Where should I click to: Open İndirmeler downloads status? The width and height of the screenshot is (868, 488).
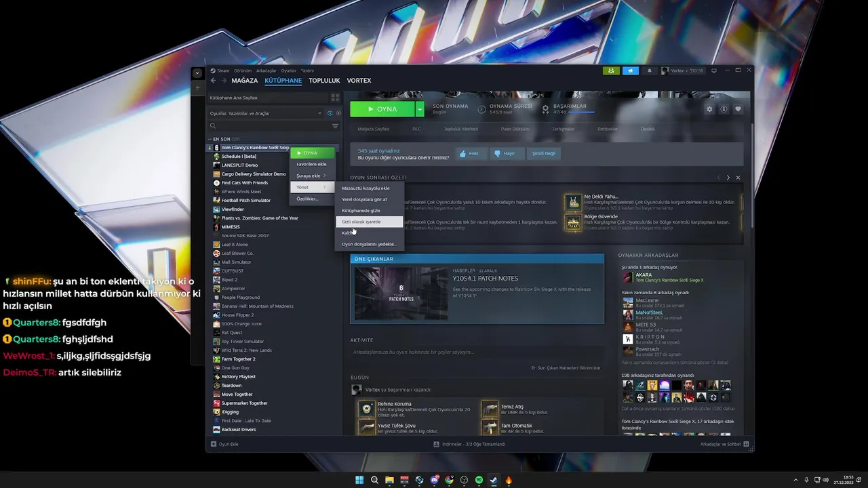pos(469,444)
